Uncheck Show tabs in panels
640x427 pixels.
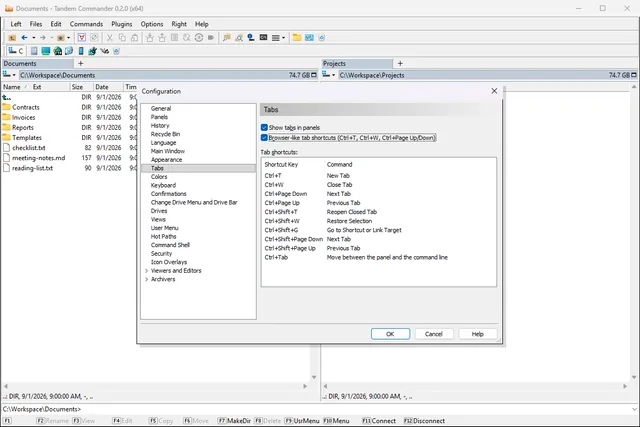tap(264, 127)
